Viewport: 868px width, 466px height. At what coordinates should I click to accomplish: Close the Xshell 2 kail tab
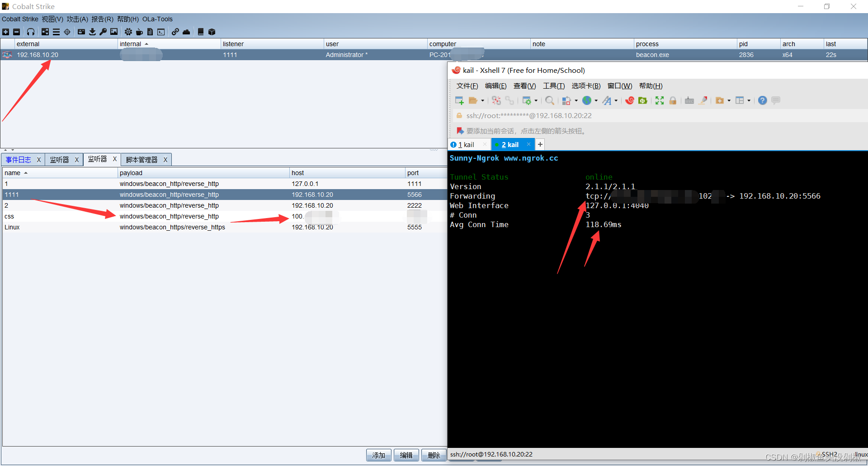tap(528, 144)
